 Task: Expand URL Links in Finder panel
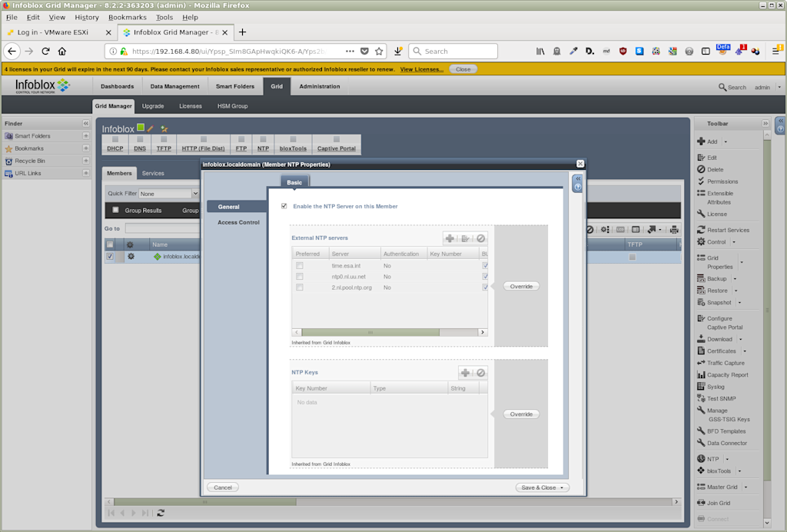[86, 173]
